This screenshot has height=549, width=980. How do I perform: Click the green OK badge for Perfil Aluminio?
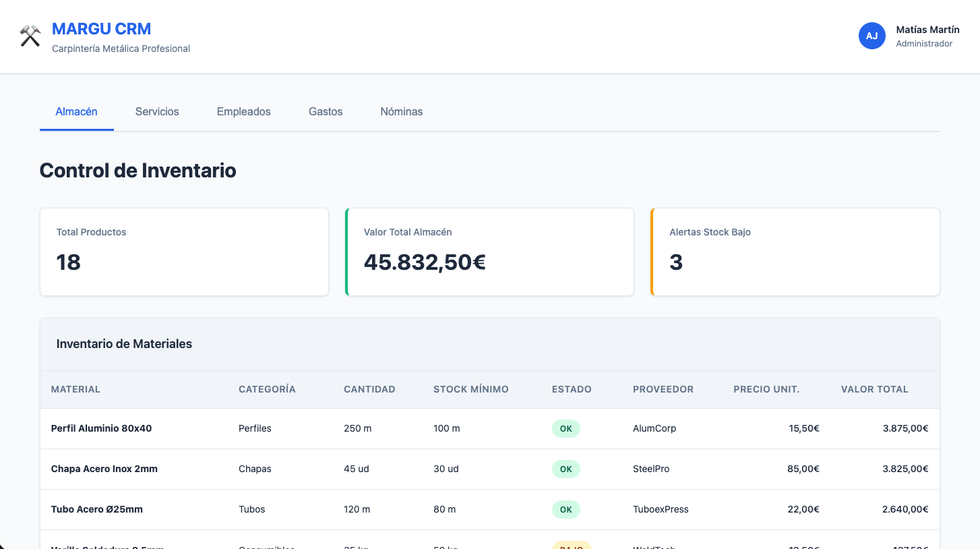(x=565, y=428)
